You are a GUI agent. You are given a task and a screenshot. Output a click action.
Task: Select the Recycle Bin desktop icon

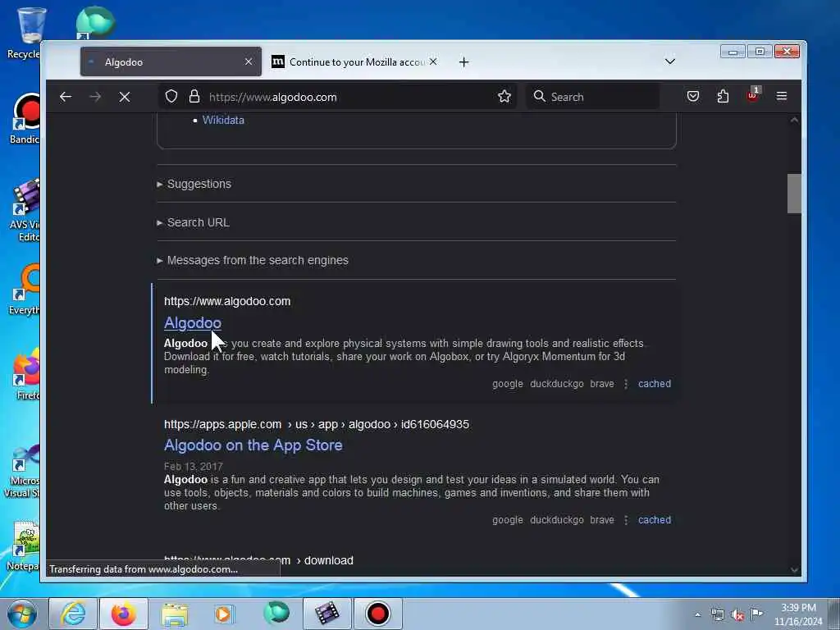[25, 32]
